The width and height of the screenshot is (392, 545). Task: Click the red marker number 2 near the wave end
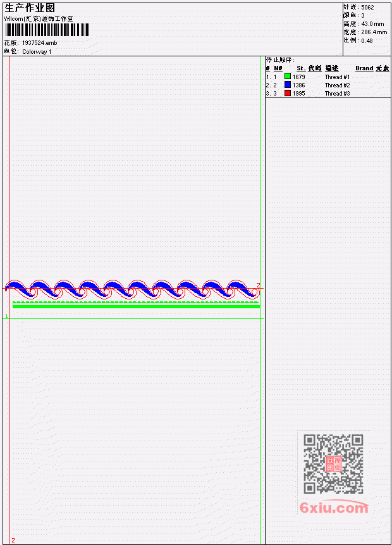point(259,285)
